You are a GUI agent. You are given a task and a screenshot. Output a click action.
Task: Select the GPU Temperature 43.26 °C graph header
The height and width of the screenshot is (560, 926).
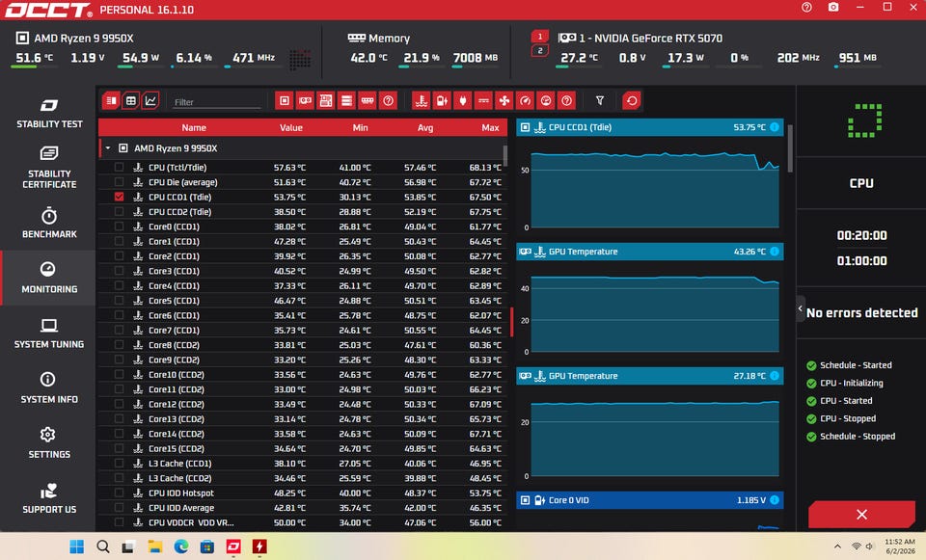tap(649, 252)
